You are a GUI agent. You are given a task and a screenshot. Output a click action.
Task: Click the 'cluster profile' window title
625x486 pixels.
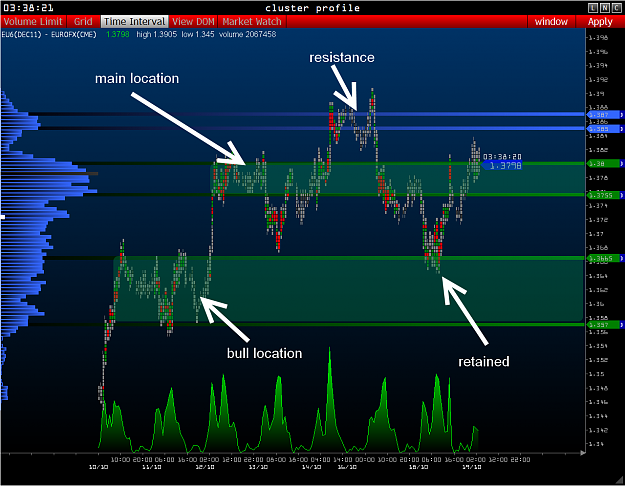(x=312, y=8)
